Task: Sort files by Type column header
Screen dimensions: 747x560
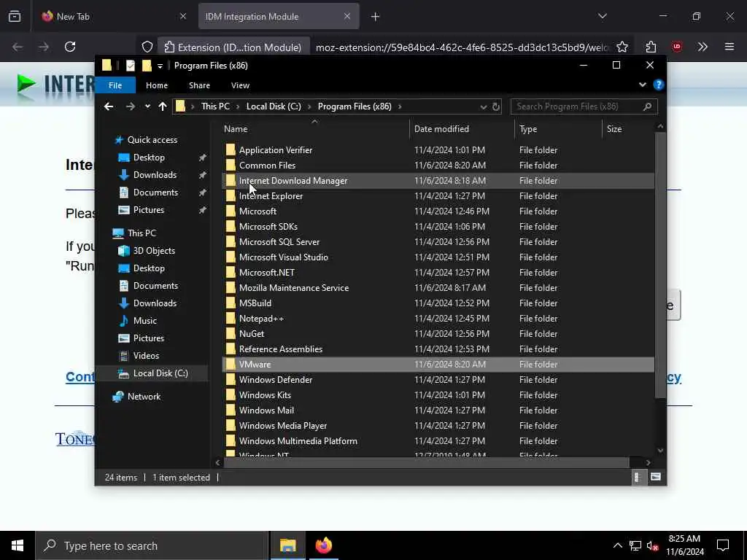Action: tap(558, 129)
